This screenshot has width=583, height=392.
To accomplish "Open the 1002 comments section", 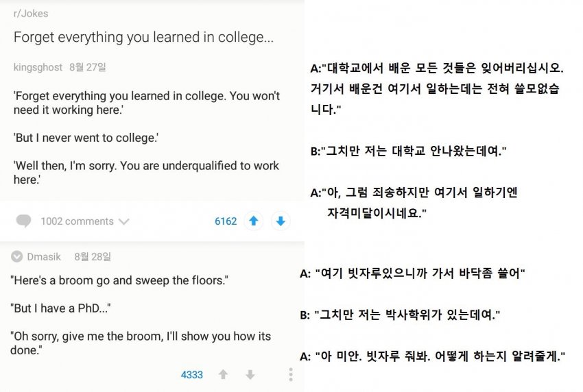I will pos(77,221).
